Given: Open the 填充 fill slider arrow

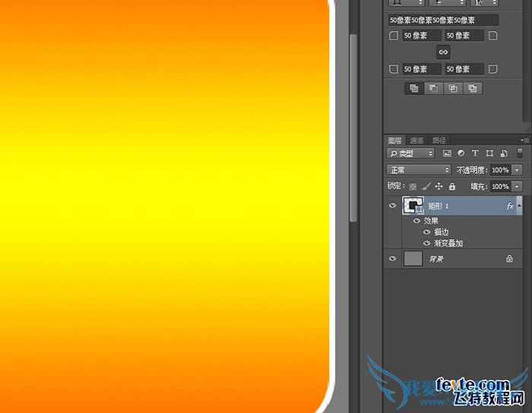Looking at the screenshot, I should [x=517, y=186].
